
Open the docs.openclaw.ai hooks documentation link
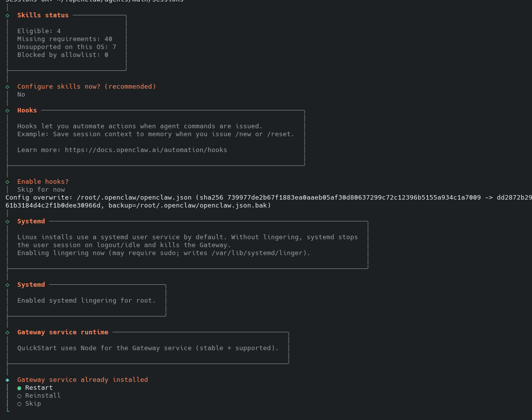(x=146, y=150)
